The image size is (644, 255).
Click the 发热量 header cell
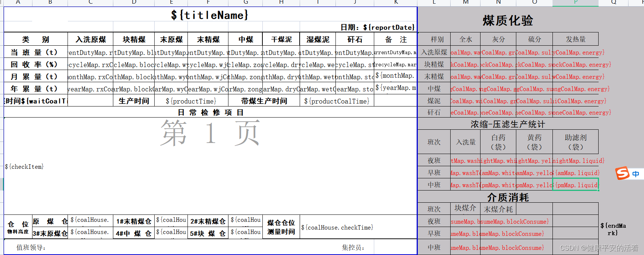[x=576, y=39]
